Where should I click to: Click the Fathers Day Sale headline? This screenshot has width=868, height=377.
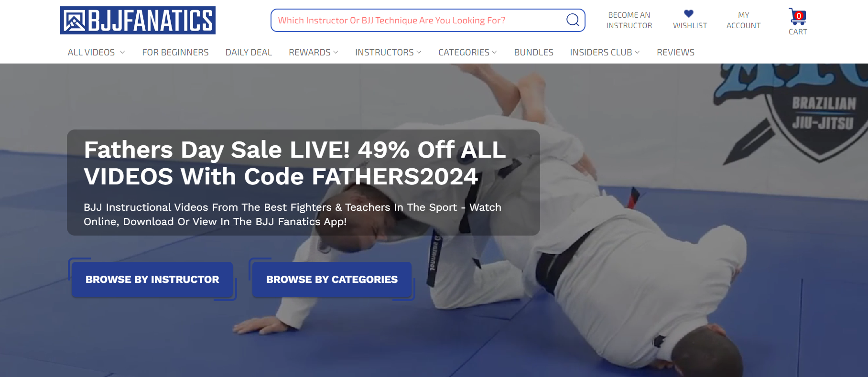point(294,163)
